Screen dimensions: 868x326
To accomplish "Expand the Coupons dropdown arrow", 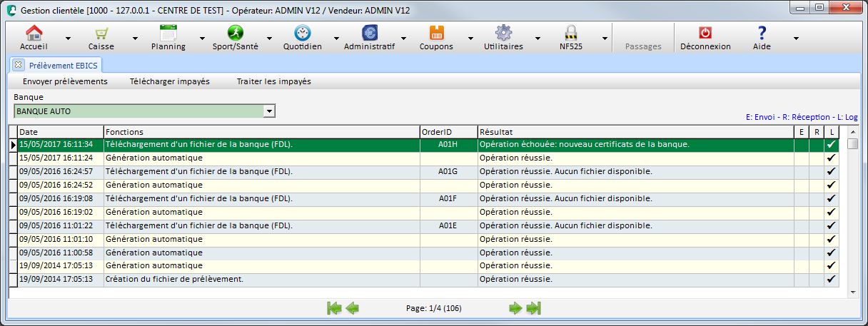I will [470, 38].
